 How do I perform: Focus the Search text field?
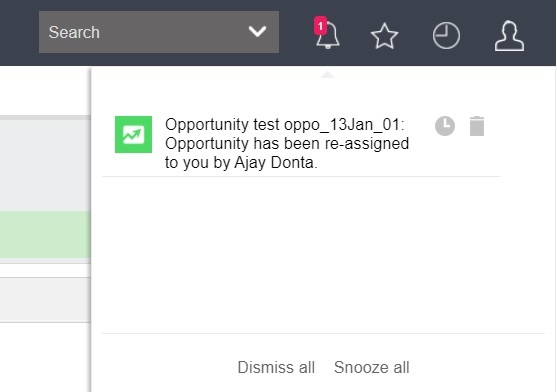point(142,32)
